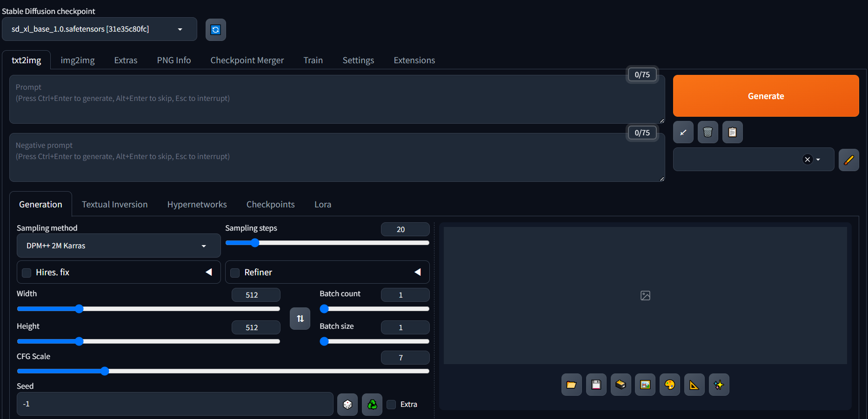Open the Settings tab

click(358, 60)
